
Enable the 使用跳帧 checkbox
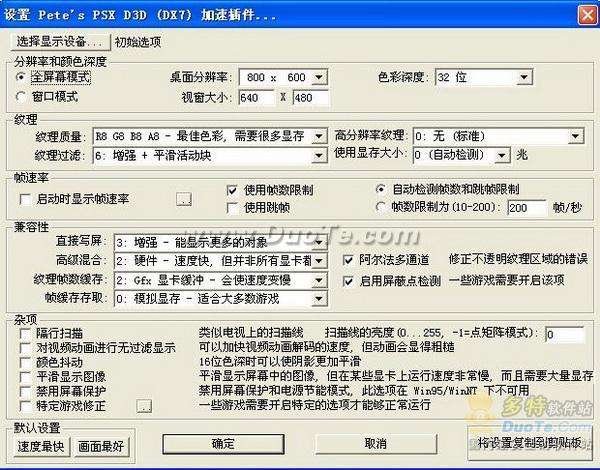click(233, 207)
